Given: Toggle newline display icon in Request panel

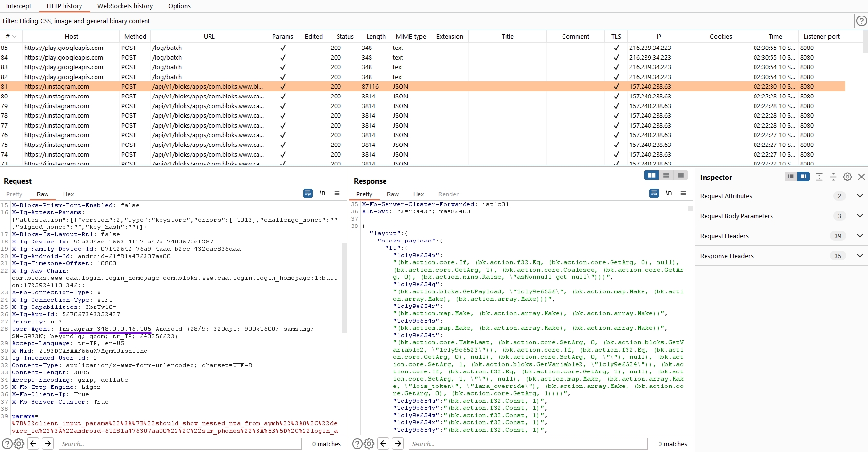Looking at the screenshot, I should point(322,193).
